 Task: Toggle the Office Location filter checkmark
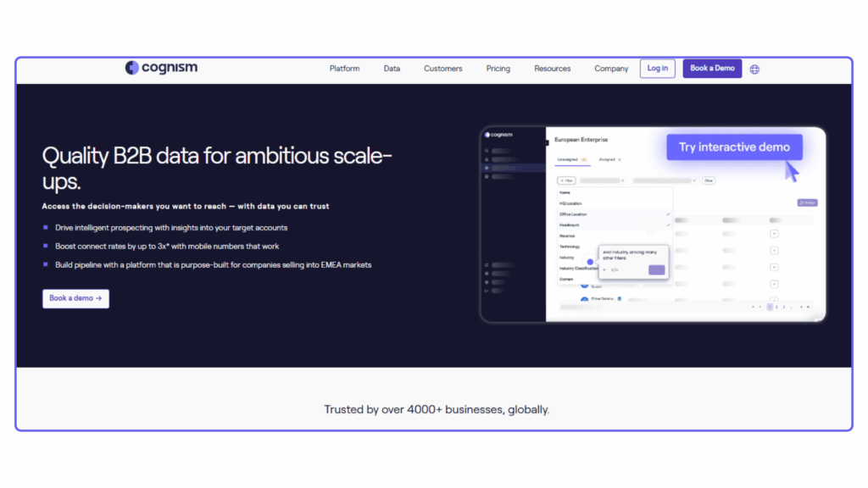668,214
